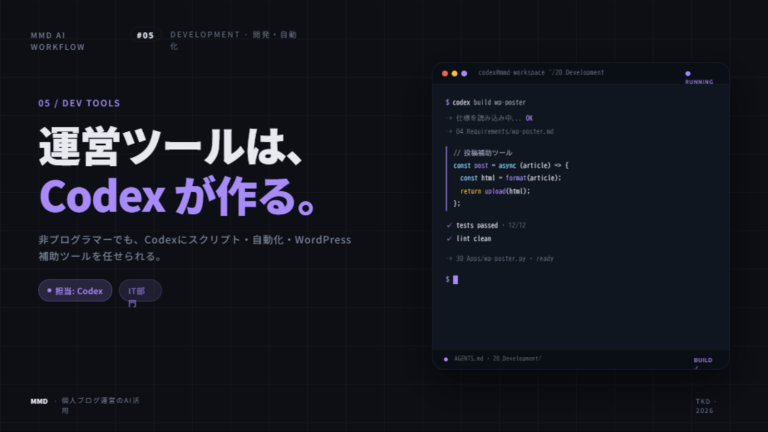Click the subtitle paragraph starting '非プログラマーでも'

[x=195, y=248]
